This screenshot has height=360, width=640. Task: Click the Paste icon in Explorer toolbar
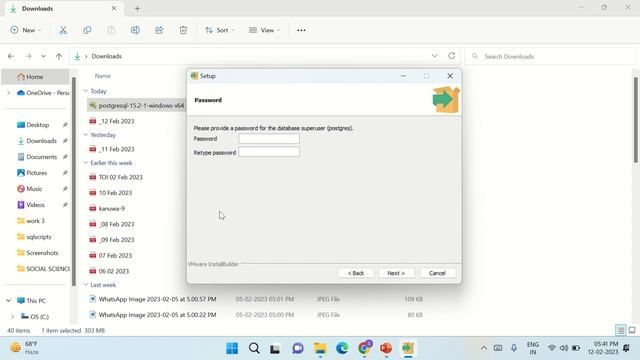pos(111,30)
